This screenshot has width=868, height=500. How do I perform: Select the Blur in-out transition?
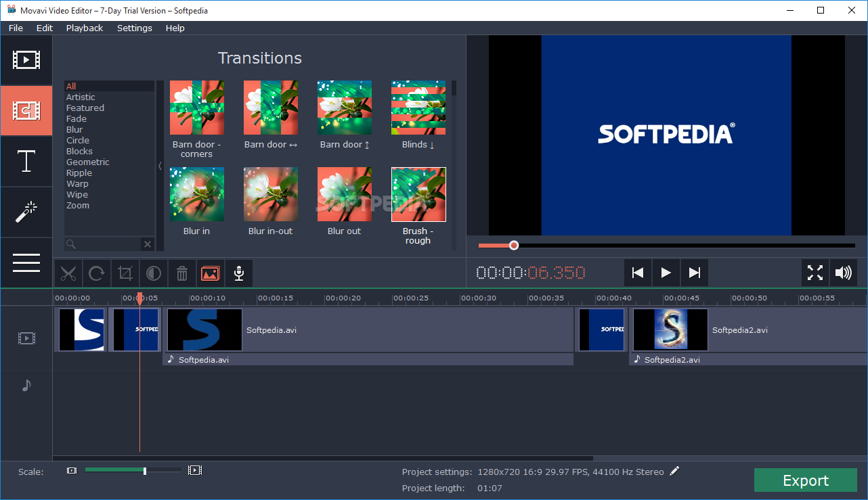point(271,194)
